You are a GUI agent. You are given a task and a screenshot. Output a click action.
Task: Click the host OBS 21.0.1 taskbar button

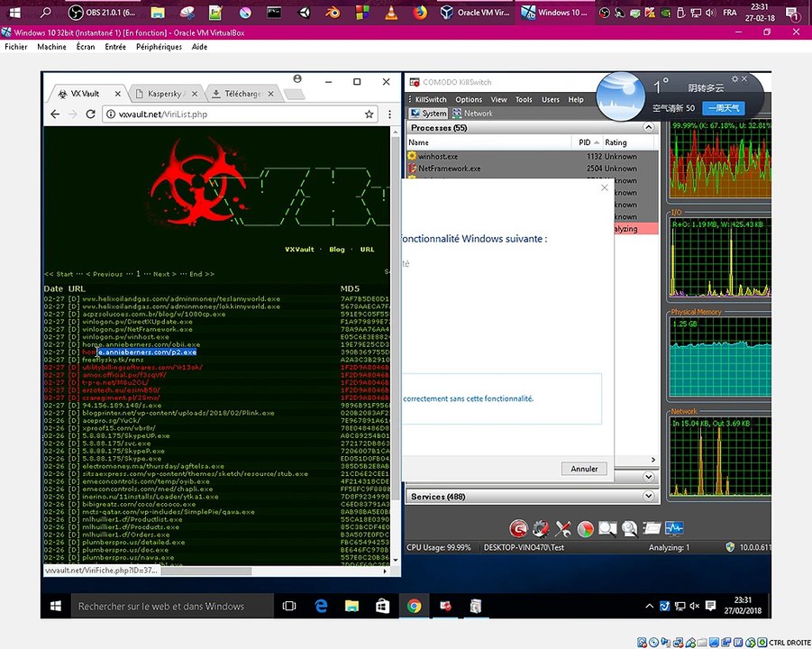pos(103,13)
